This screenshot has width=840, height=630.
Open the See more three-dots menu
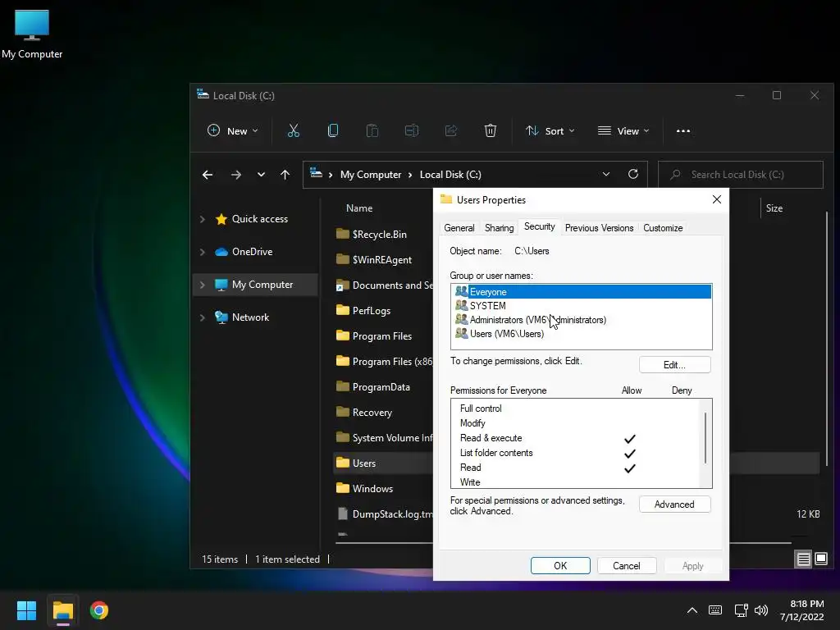tap(683, 130)
